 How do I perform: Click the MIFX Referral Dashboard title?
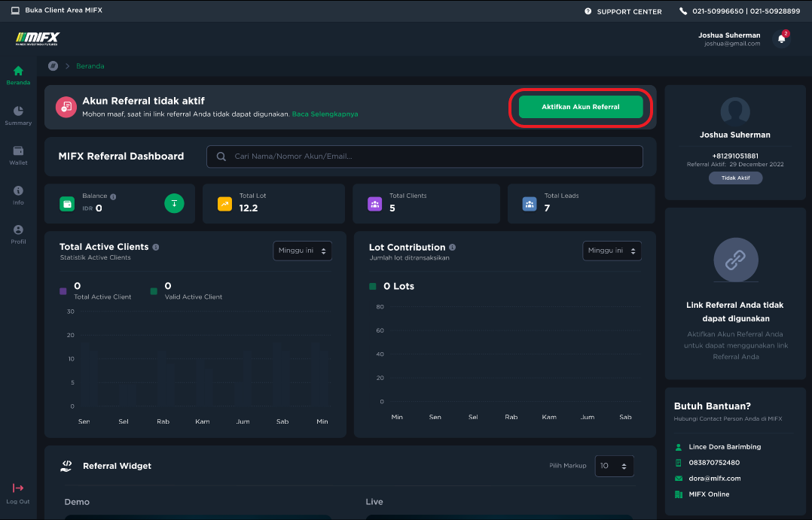click(121, 157)
